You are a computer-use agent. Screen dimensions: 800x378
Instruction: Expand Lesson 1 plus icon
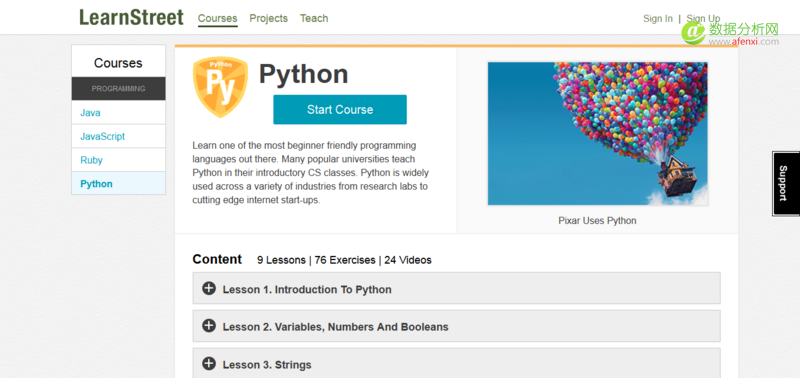[x=209, y=289]
